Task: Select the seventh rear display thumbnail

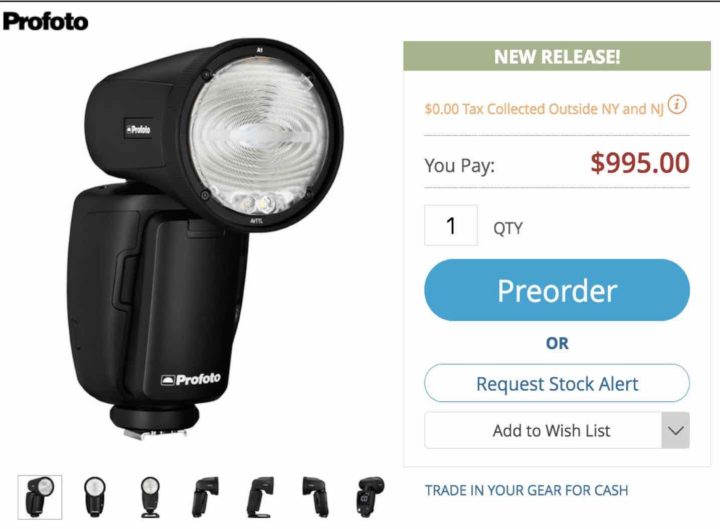Action: pyautogui.click(x=370, y=497)
